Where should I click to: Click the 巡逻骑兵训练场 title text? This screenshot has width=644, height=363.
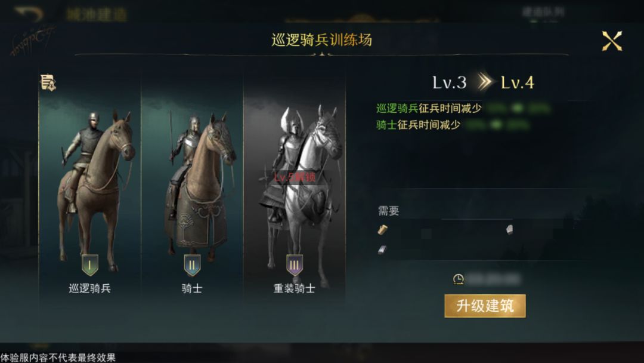(321, 40)
